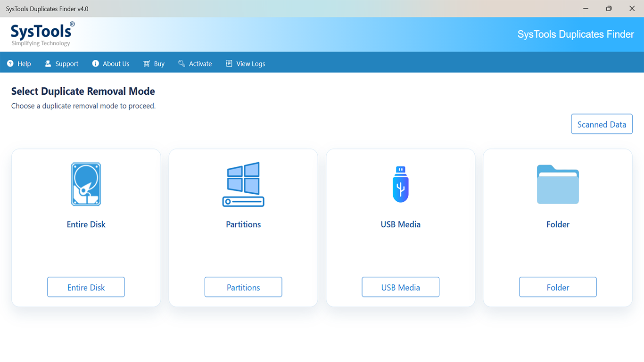The height and width of the screenshot is (362, 644).
Task: Choose the USB Media button
Action: click(x=401, y=287)
